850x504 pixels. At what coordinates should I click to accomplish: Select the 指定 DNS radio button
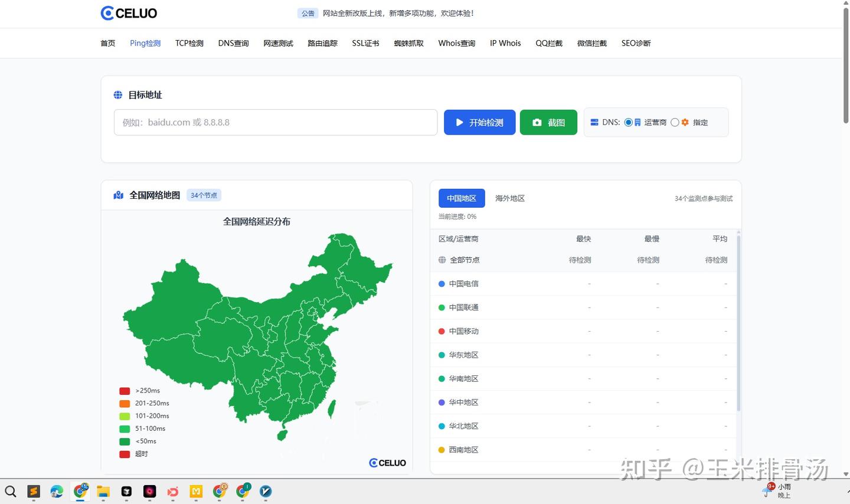[675, 122]
